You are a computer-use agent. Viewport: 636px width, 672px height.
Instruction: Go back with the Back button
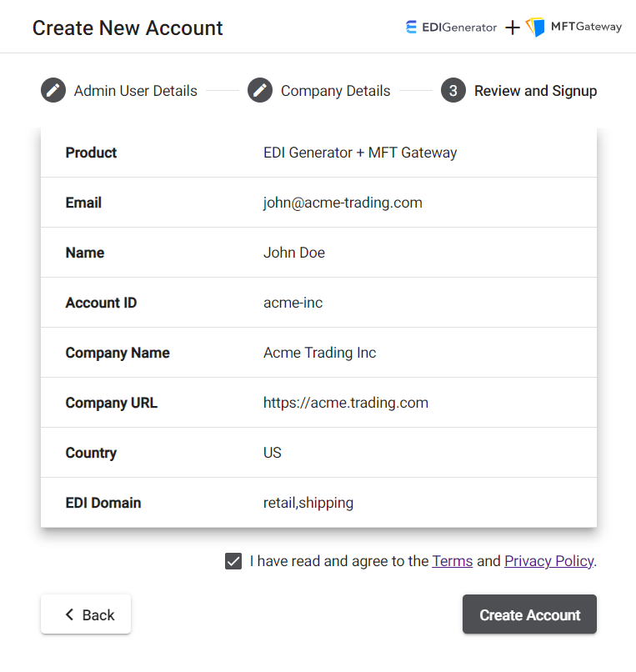[86, 614]
